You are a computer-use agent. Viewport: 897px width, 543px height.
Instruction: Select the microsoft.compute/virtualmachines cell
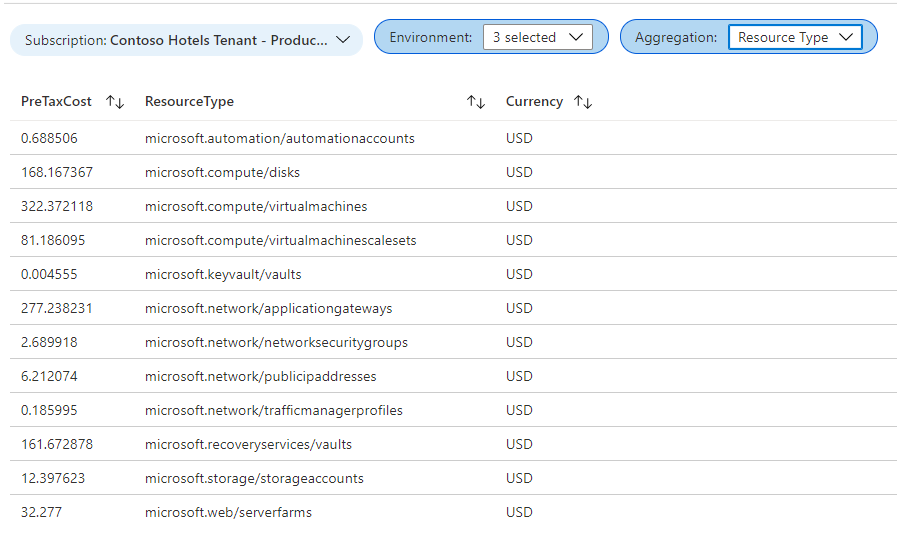[256, 207]
